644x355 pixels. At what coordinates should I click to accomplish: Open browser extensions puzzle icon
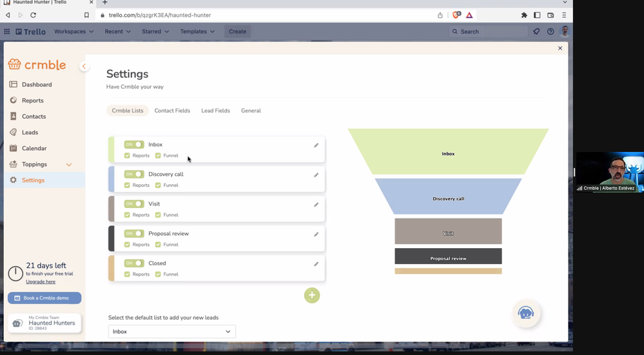click(524, 15)
